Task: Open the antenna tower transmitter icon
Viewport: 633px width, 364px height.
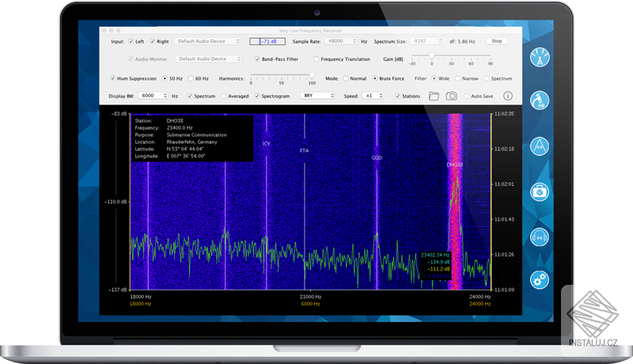Action: pyautogui.click(x=540, y=58)
